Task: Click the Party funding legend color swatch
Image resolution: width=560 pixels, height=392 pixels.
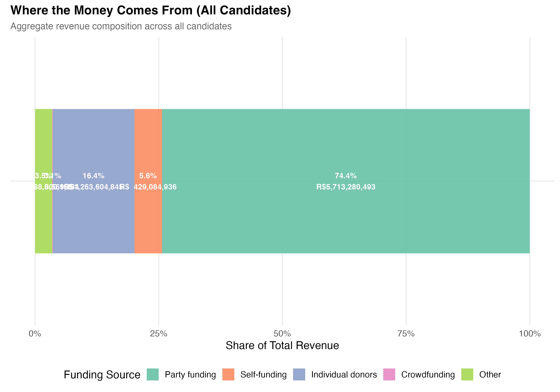Action: tap(153, 374)
